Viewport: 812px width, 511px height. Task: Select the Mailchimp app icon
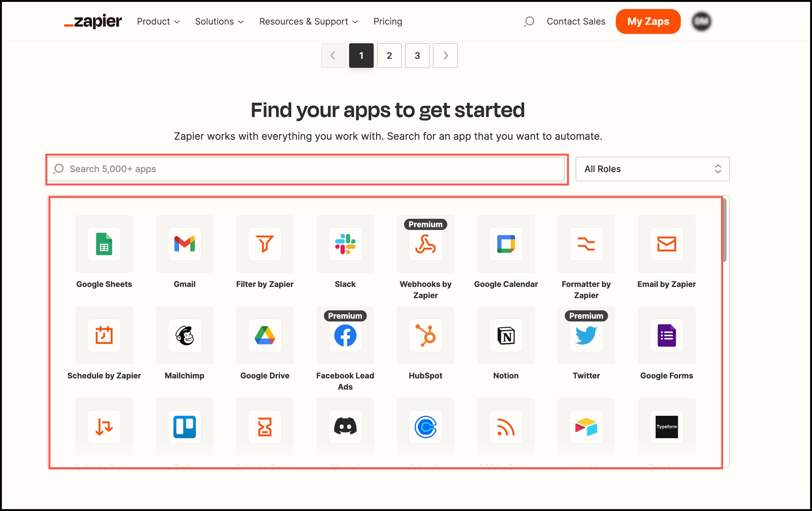pos(184,335)
